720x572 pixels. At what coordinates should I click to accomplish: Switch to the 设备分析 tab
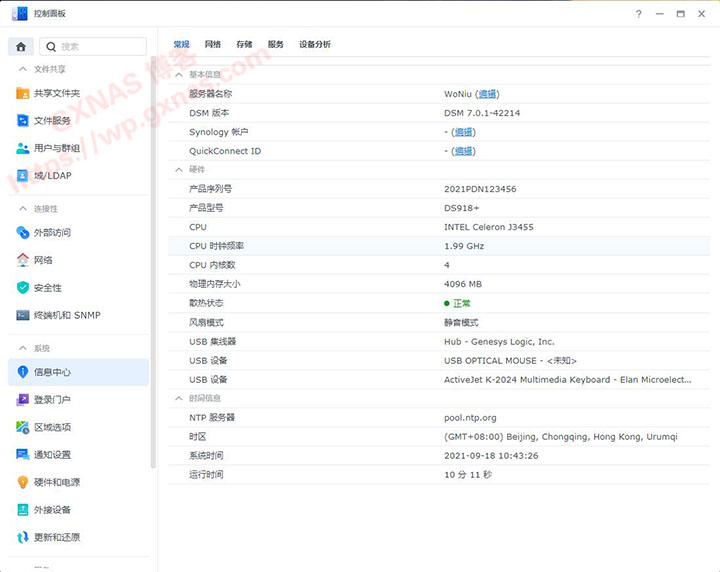click(x=315, y=45)
